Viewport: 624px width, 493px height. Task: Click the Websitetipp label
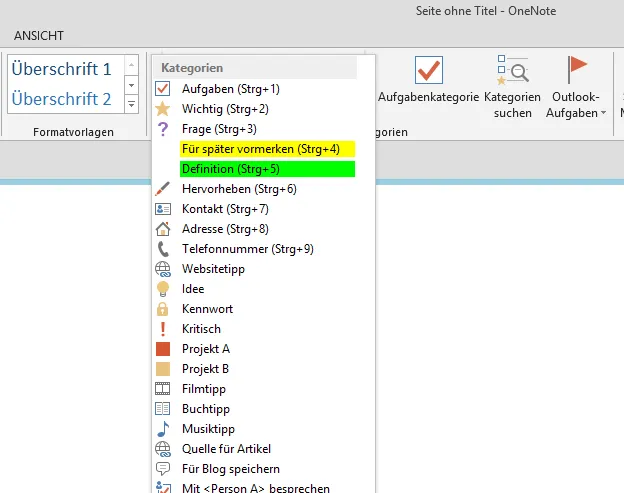[213, 269]
